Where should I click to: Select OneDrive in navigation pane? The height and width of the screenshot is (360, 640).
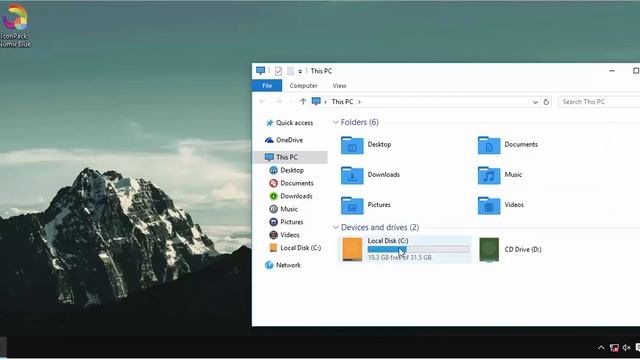pyautogui.click(x=284, y=140)
